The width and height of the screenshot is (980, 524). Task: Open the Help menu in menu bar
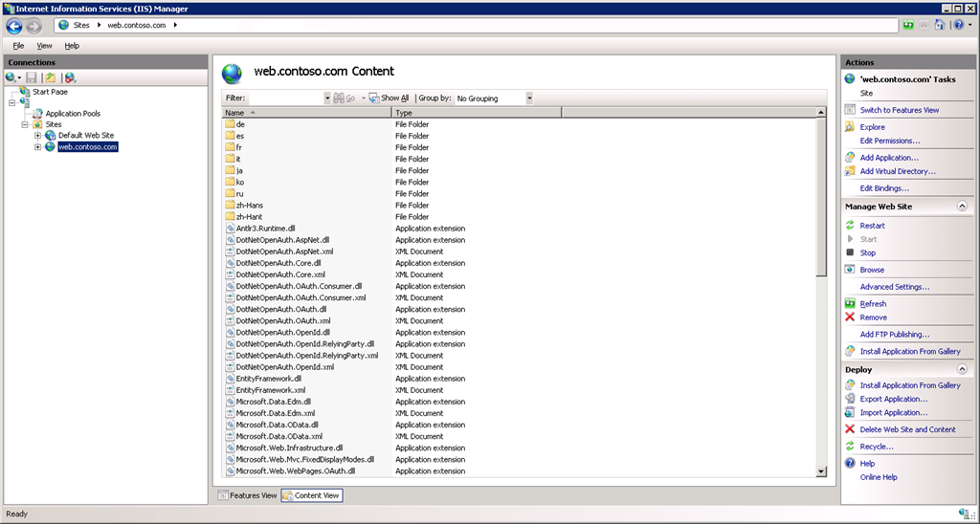[x=72, y=46]
